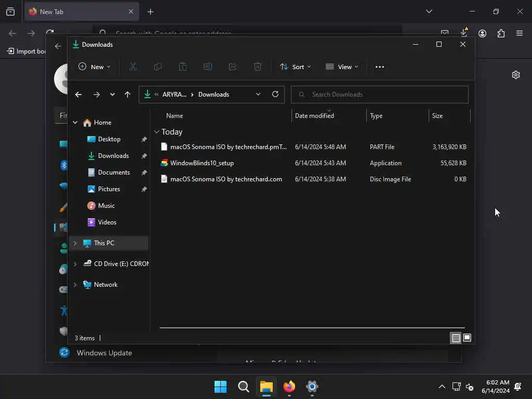Click the Copy icon in Explorer toolbar
Viewport: 532px width, 399px height.
coord(158,67)
